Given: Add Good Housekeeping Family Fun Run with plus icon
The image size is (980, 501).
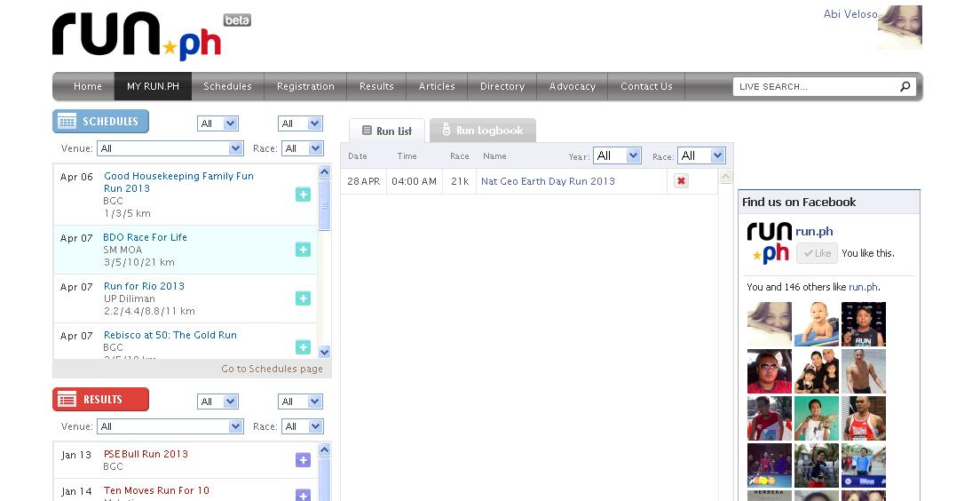Looking at the screenshot, I should tap(303, 195).
